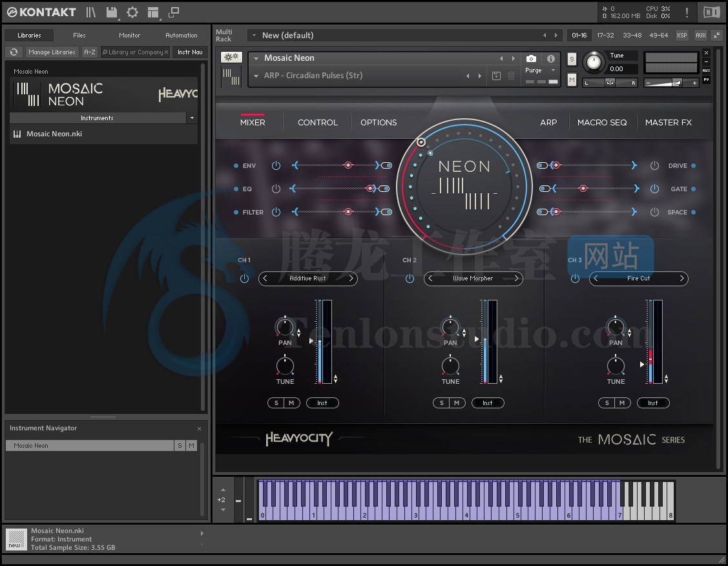Open the ARP - Circadian Pulses snapshot dropdown
This screenshot has height=566, width=728.
[256, 76]
